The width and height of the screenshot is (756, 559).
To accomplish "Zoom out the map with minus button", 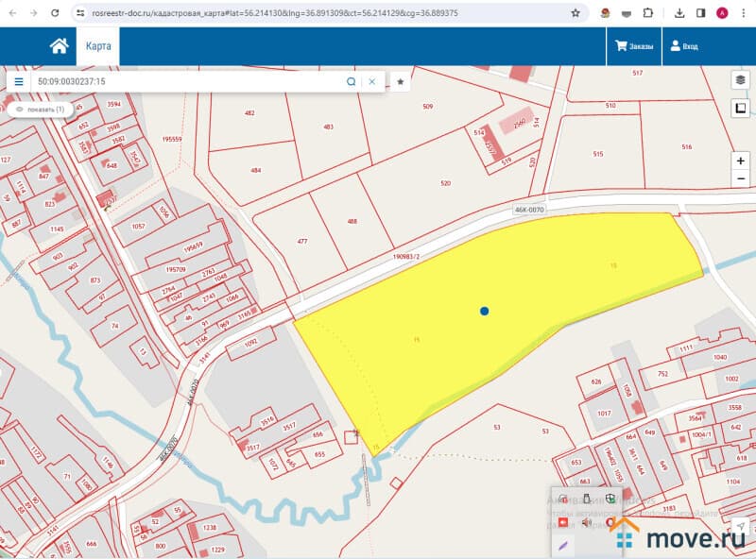I will (741, 178).
